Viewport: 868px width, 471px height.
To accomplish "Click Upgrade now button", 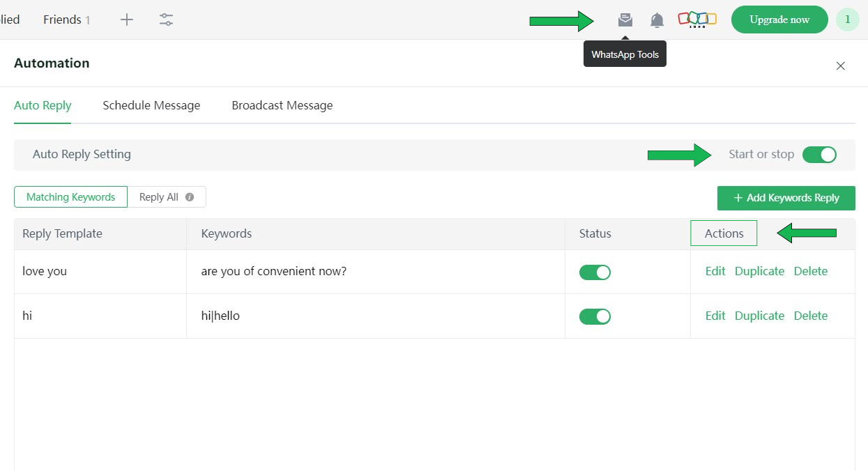I will (779, 20).
